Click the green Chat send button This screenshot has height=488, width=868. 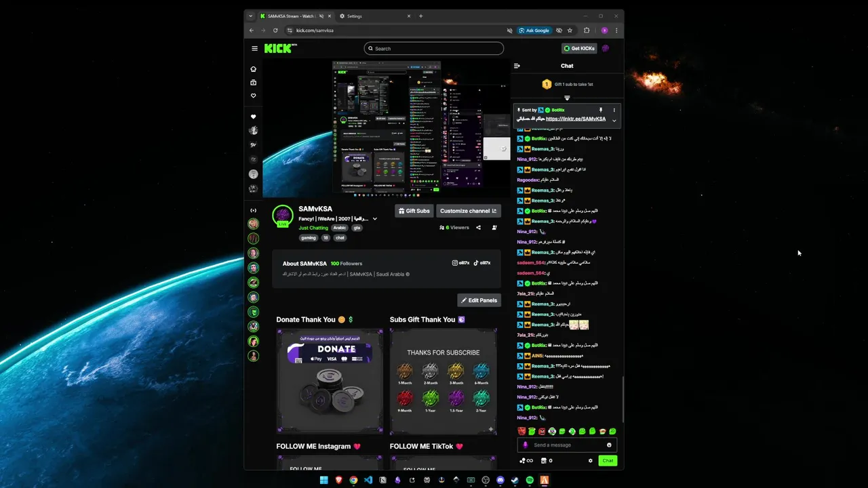(x=608, y=460)
